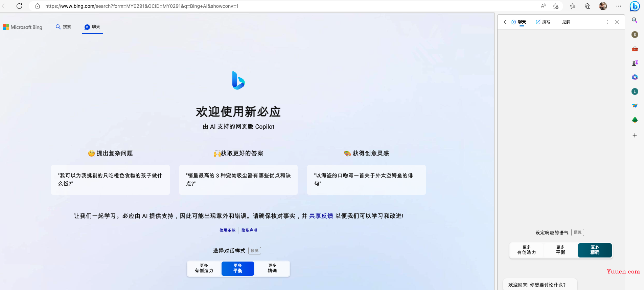Open the browser Settings and more menu
The height and width of the screenshot is (290, 644).
point(619,6)
